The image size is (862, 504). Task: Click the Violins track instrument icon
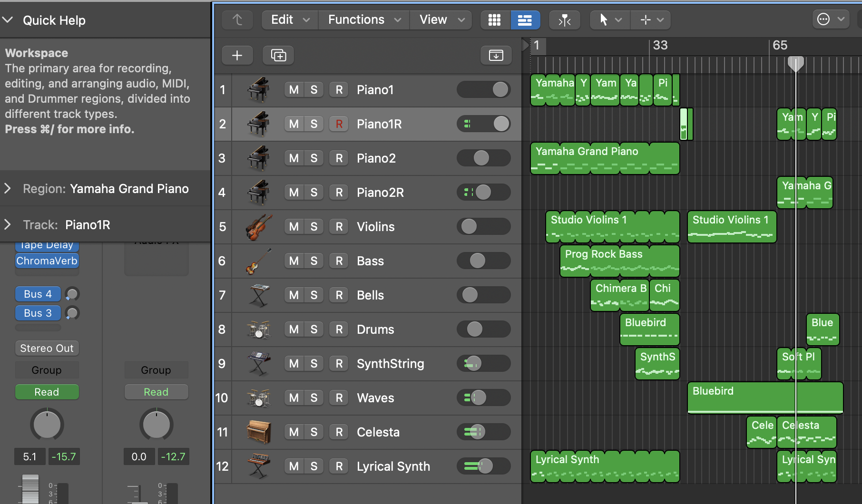click(x=258, y=227)
